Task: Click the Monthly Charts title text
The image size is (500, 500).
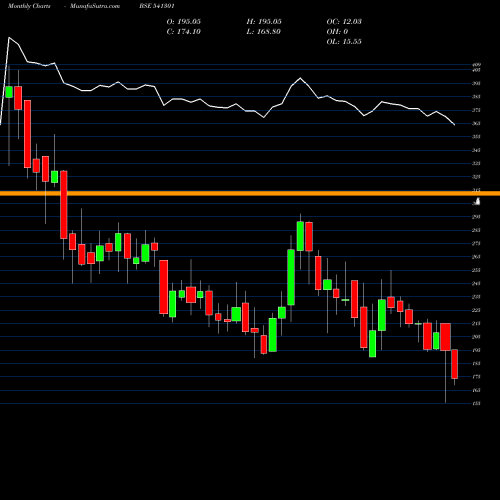Action: 29,6
